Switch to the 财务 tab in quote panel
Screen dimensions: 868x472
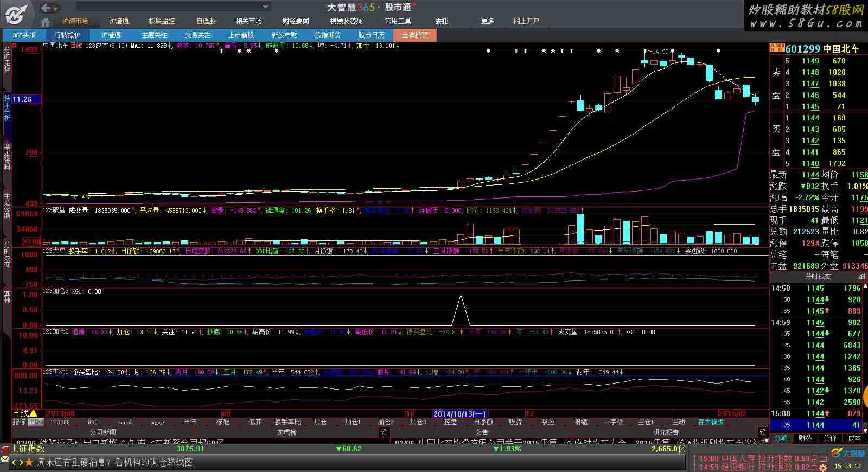click(x=805, y=438)
